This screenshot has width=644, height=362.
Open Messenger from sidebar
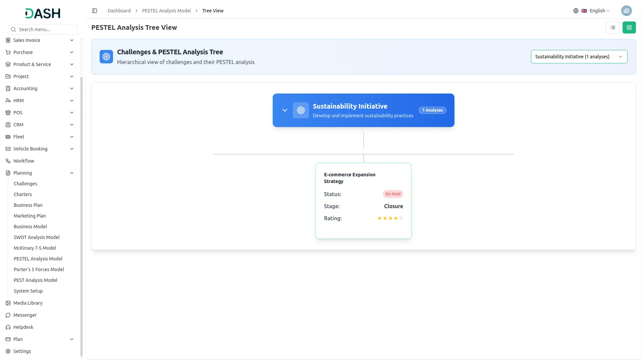[25, 315]
